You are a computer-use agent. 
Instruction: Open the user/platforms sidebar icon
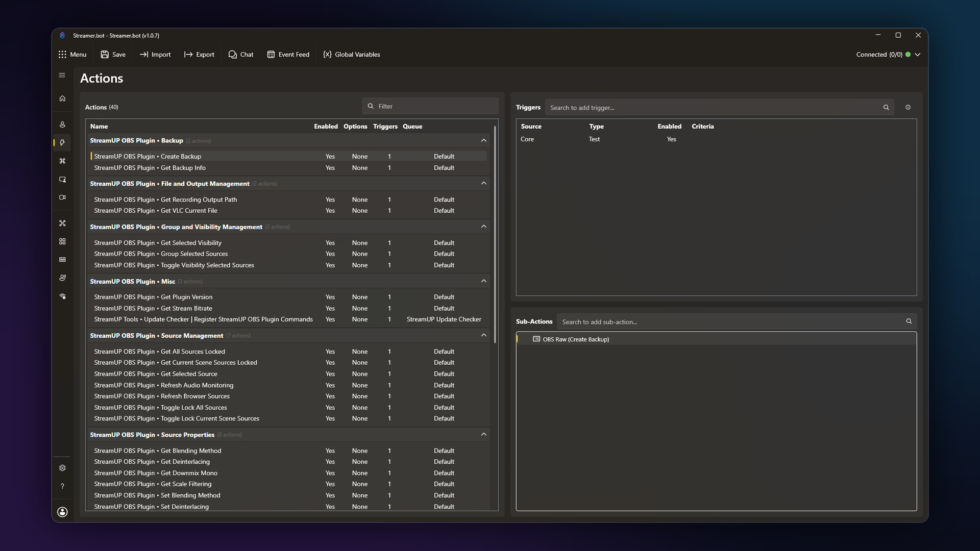point(62,124)
